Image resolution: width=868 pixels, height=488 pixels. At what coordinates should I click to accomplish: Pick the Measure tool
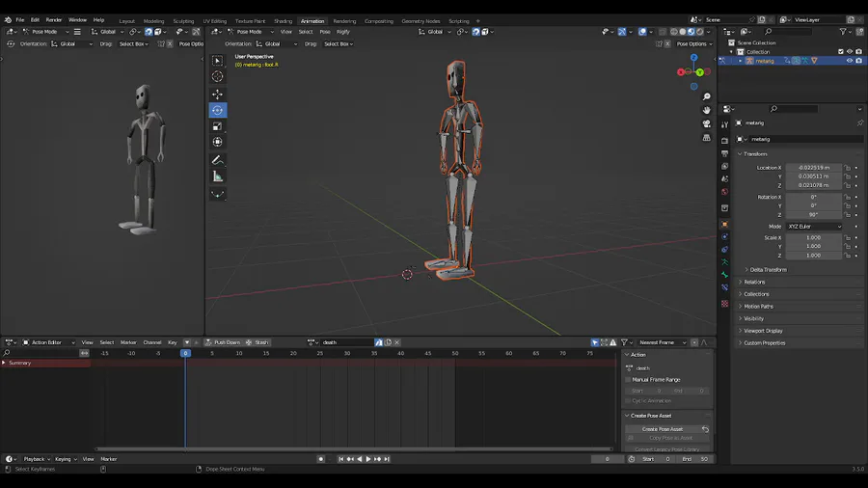217,176
